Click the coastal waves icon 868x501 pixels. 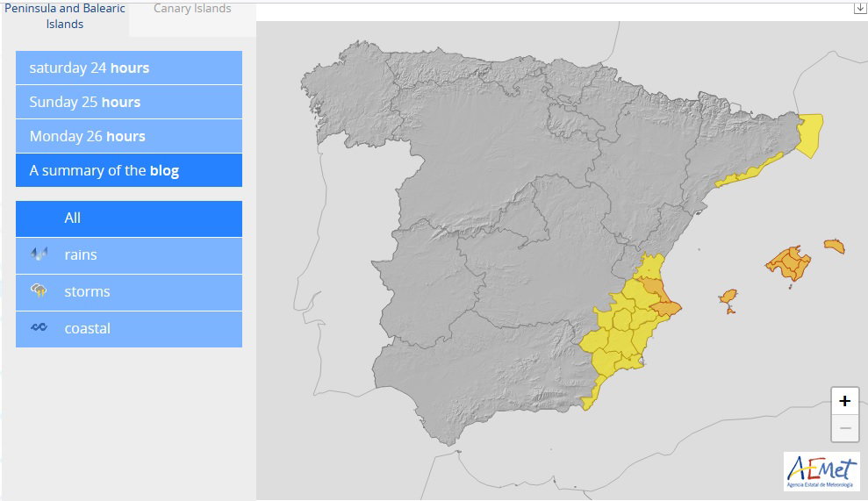coord(39,328)
